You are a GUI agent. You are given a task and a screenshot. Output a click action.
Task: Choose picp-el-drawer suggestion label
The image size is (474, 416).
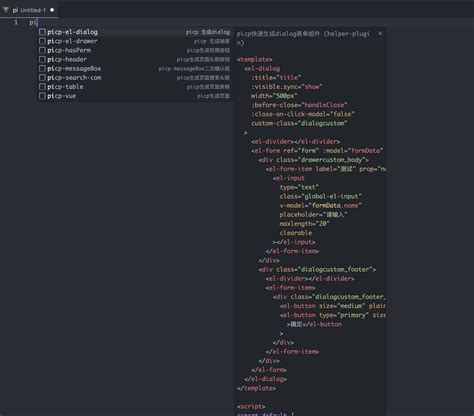(x=72, y=41)
